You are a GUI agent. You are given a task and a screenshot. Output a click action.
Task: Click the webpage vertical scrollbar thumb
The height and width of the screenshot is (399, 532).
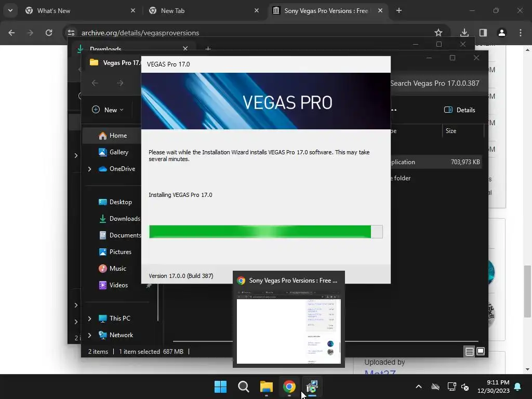(x=527, y=292)
